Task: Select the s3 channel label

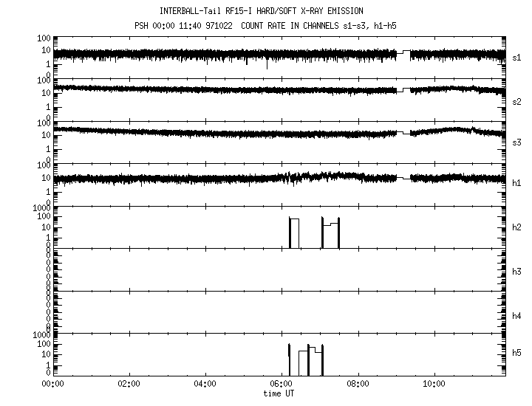Action: point(517,141)
